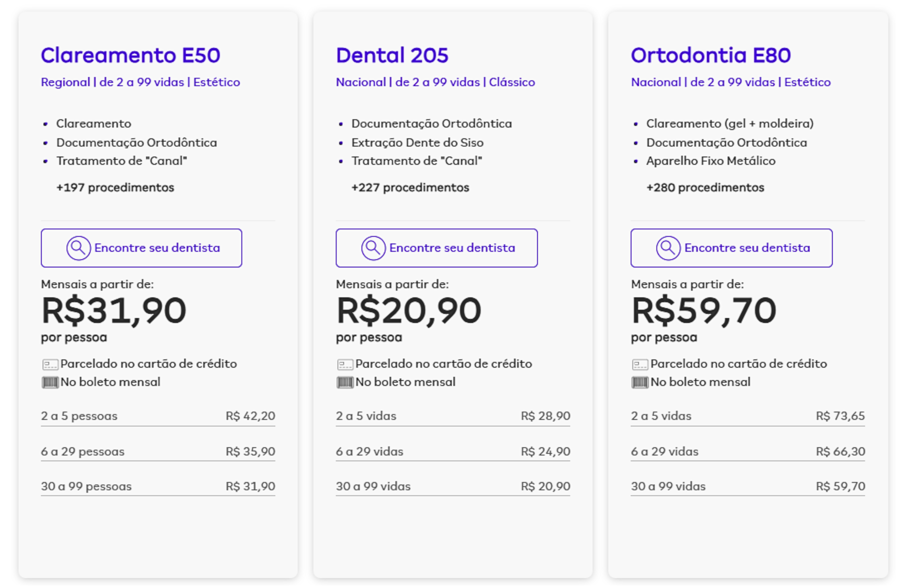The height and width of the screenshot is (588, 907).
Task: Click credit card icon under Clareamento E50
Action: [50, 365]
